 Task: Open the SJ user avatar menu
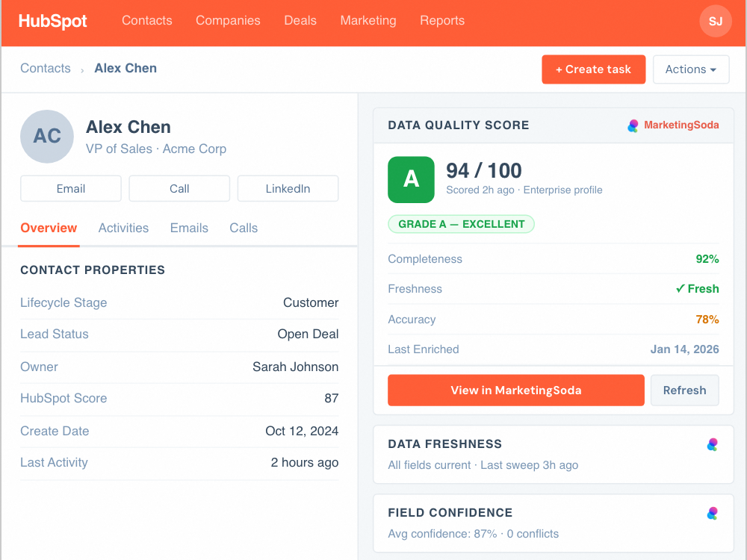(715, 21)
